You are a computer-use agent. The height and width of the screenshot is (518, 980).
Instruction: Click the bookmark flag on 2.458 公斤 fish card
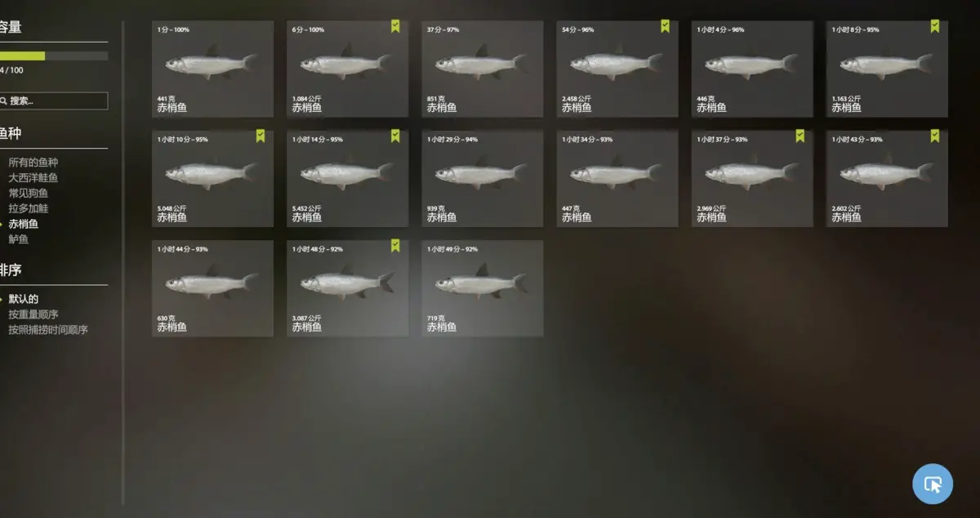coord(665,27)
